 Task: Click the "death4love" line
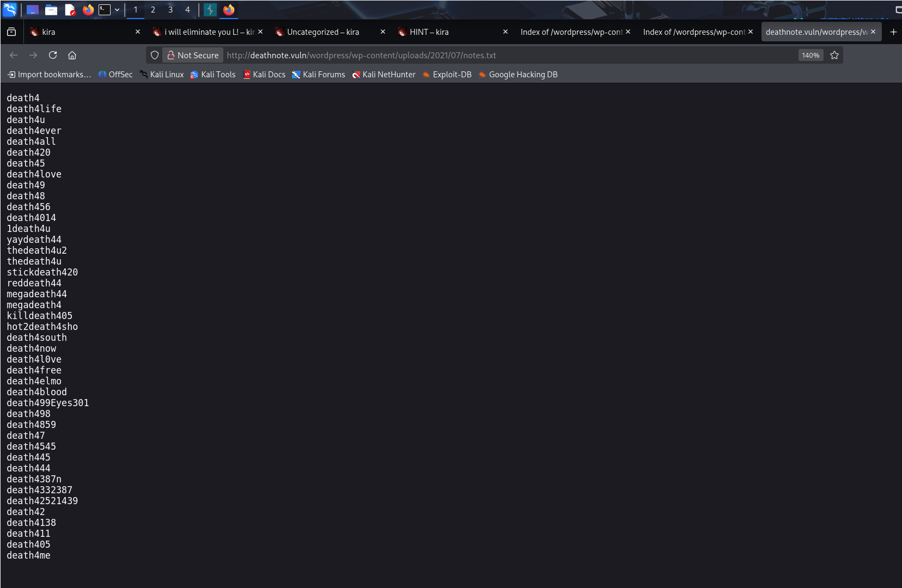tap(34, 174)
